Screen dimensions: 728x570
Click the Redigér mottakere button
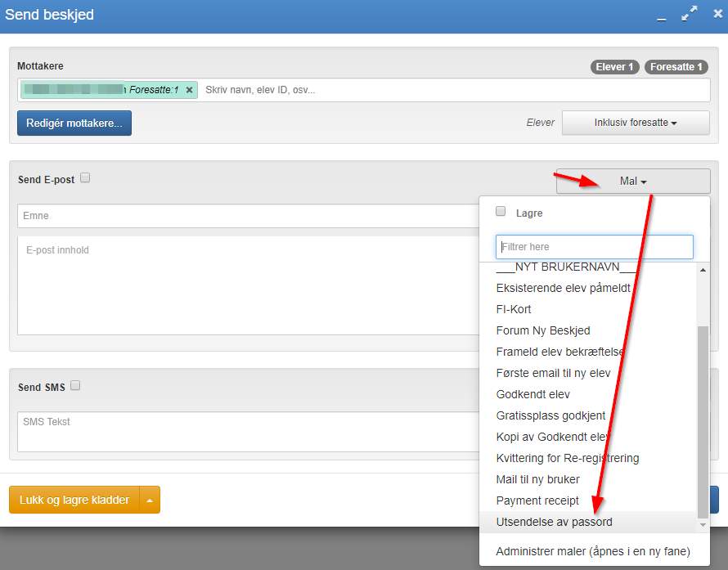pos(74,123)
